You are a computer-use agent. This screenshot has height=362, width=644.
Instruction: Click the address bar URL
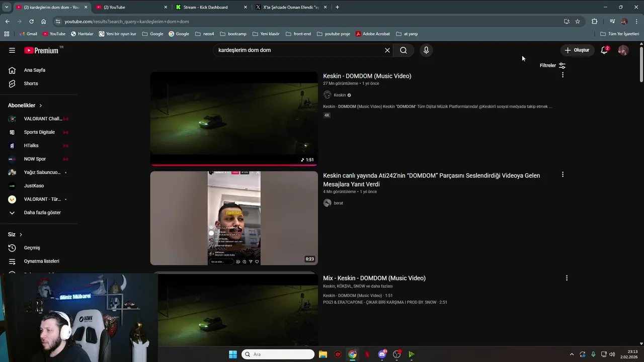click(127, 22)
